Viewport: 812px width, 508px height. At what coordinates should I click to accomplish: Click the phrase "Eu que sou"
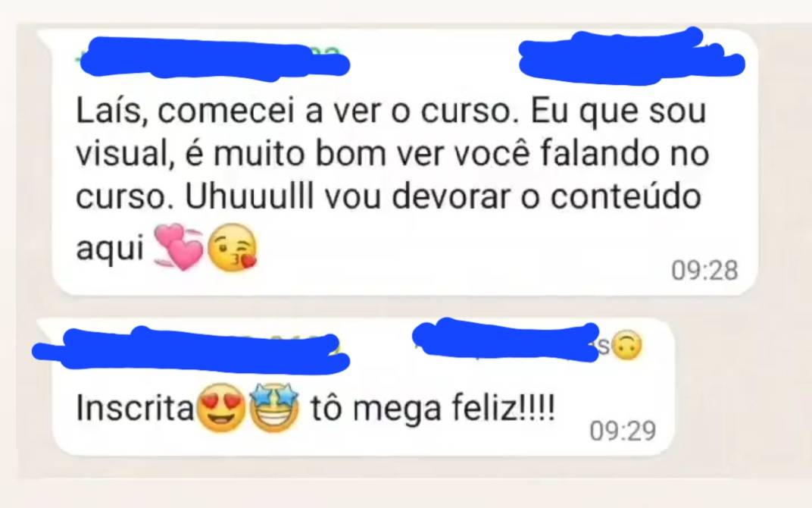pyautogui.click(x=618, y=112)
